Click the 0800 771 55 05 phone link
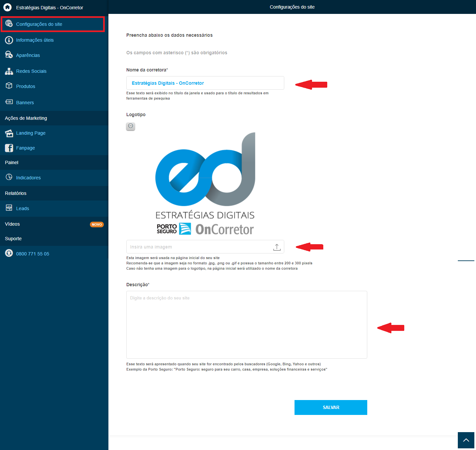Viewport: 476px width, 450px height. pos(33,254)
